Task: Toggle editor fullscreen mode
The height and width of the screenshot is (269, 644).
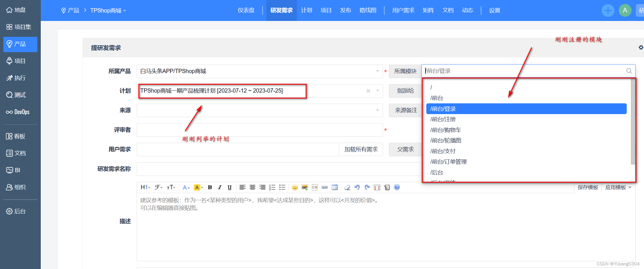Action: click(x=377, y=187)
